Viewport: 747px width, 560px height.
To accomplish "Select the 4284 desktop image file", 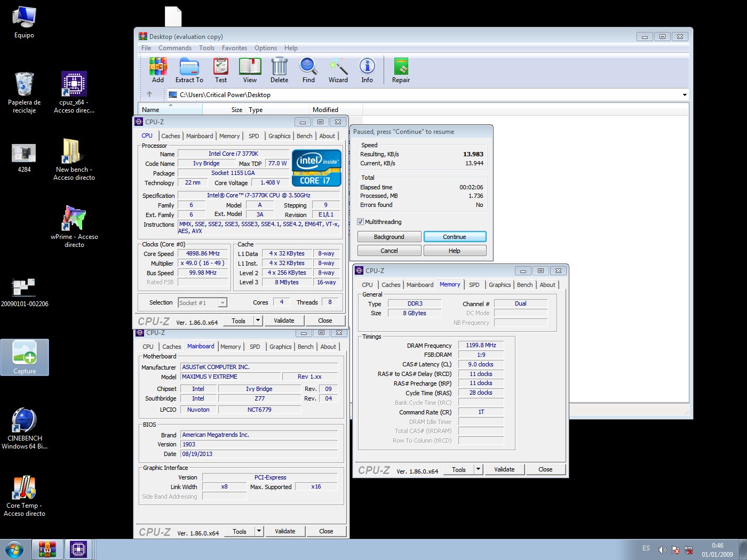I will pyautogui.click(x=24, y=158).
